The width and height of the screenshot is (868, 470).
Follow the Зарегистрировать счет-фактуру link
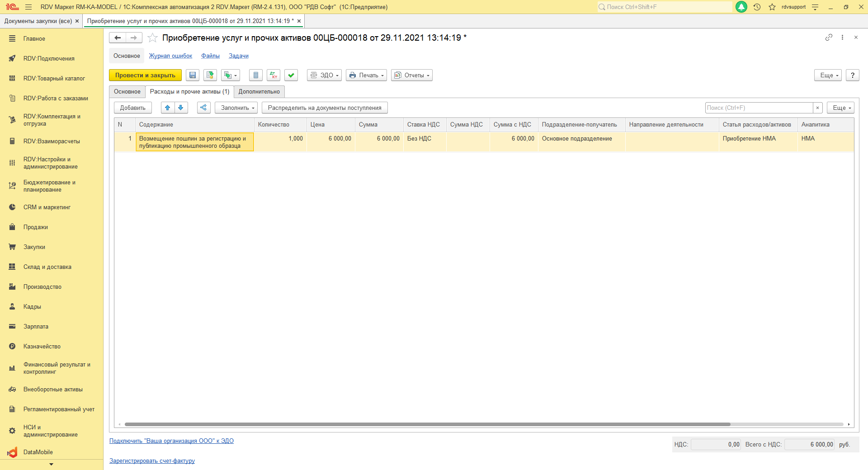pyautogui.click(x=152, y=461)
